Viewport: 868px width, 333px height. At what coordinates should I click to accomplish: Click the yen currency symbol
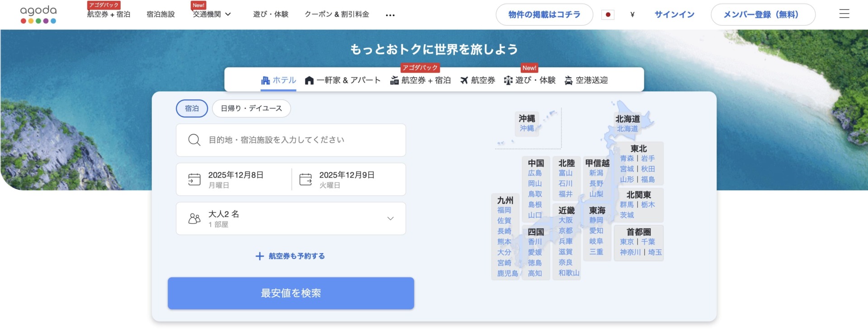pos(632,15)
